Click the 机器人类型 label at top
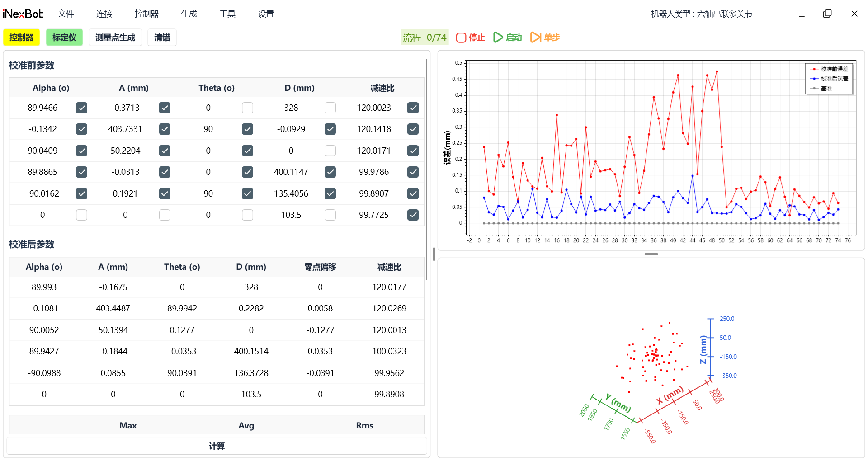This screenshot has width=868, height=461. pos(702,14)
